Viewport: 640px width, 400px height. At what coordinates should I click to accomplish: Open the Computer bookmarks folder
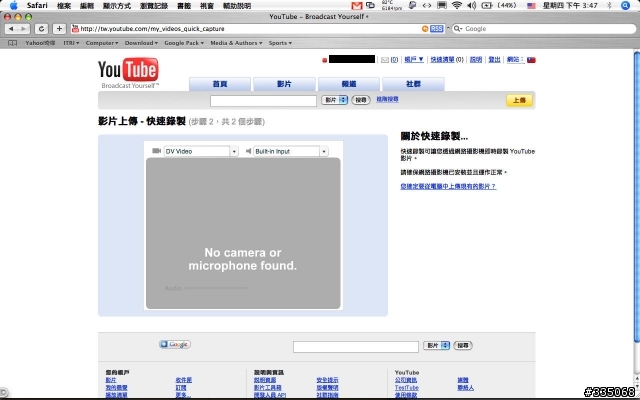click(x=102, y=43)
